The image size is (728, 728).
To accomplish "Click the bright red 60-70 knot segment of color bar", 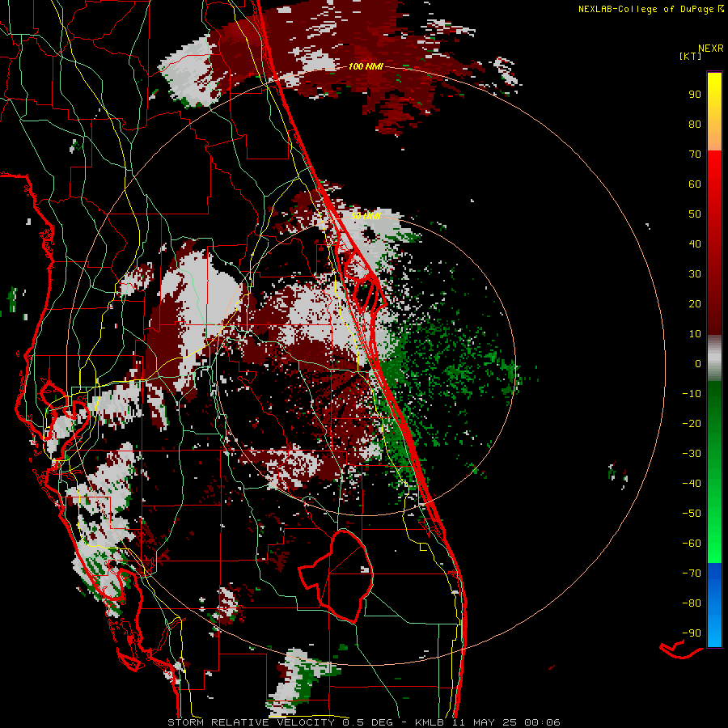I will (714, 168).
